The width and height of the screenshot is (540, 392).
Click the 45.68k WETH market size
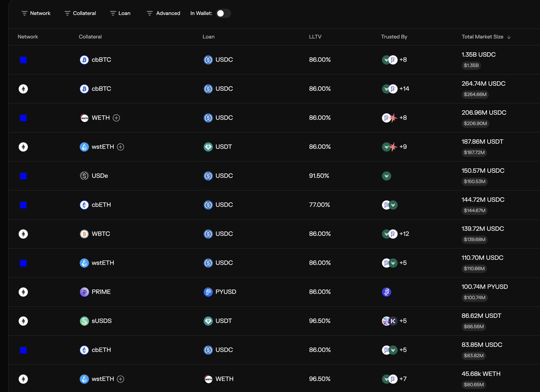(481, 374)
